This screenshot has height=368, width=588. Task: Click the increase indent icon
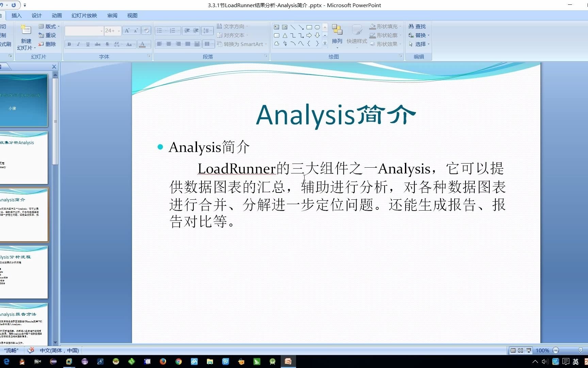click(x=196, y=31)
